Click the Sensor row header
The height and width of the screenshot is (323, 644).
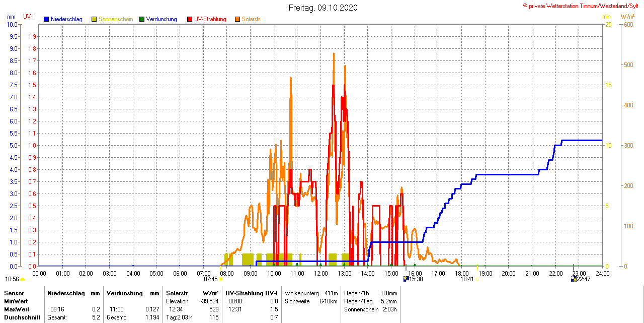14,293
